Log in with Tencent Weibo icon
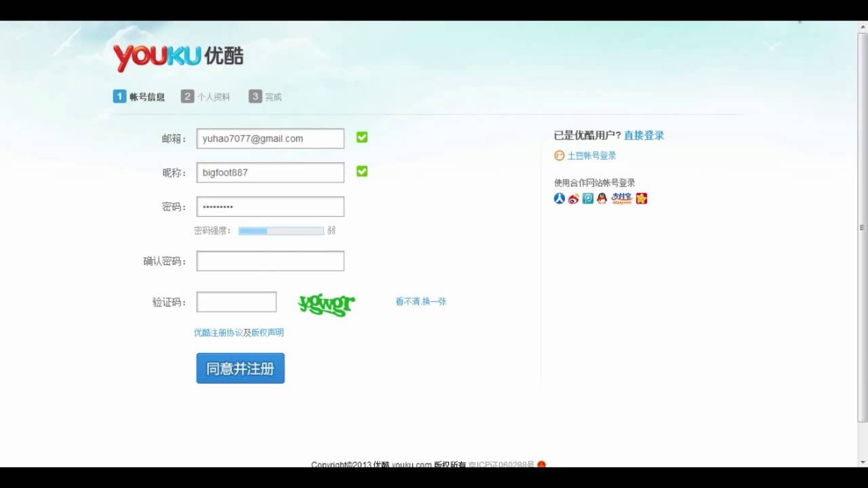The image size is (868, 488). click(x=588, y=199)
